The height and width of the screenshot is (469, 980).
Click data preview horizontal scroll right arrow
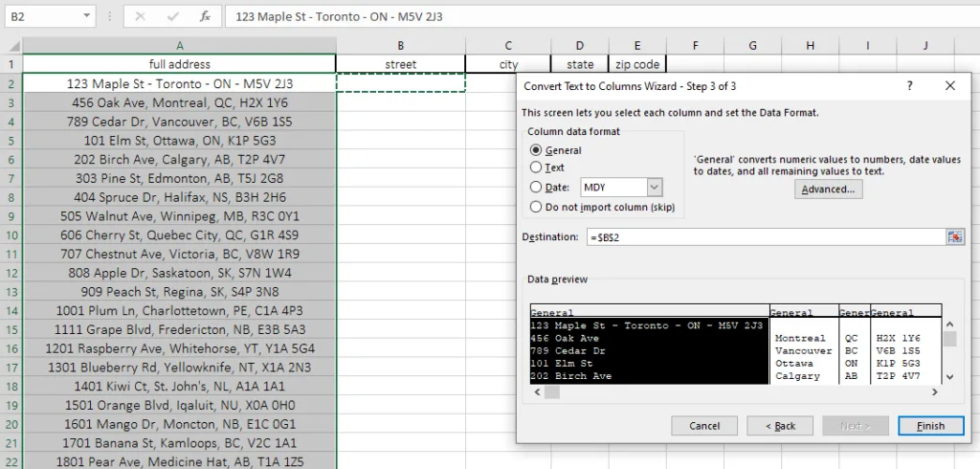tap(935, 392)
